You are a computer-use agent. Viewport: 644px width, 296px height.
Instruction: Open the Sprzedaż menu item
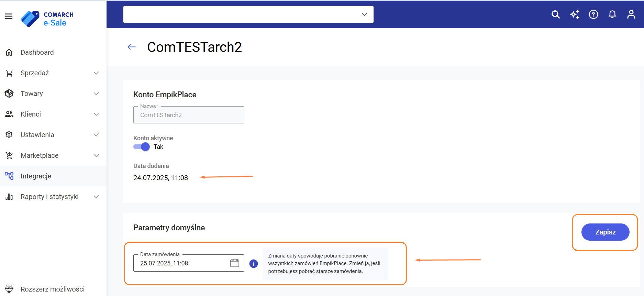[x=53, y=73]
